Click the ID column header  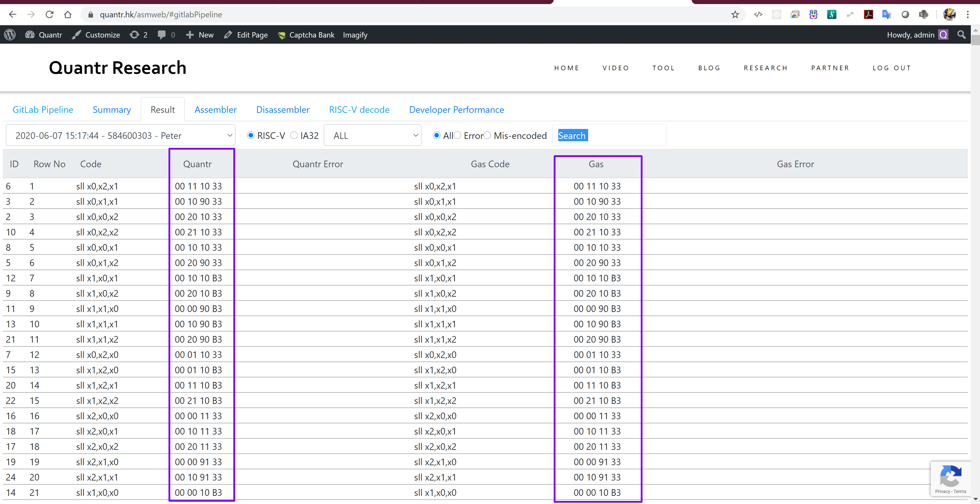[x=14, y=164]
